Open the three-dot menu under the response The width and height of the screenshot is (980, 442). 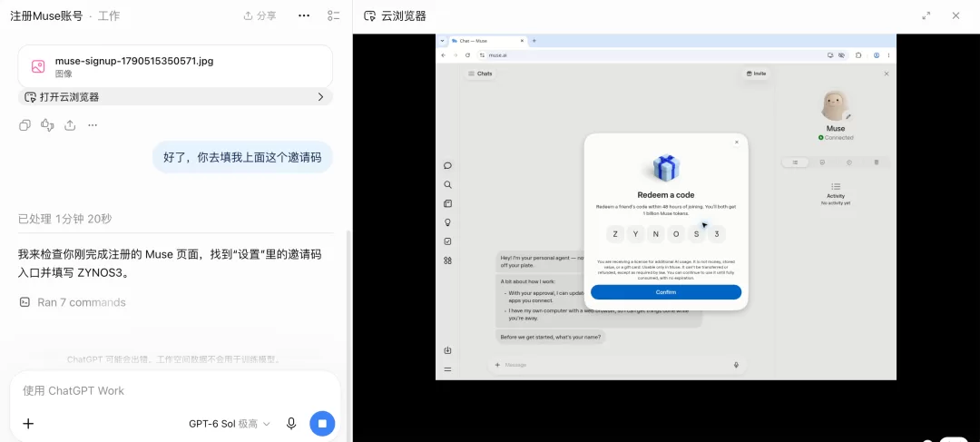click(93, 125)
